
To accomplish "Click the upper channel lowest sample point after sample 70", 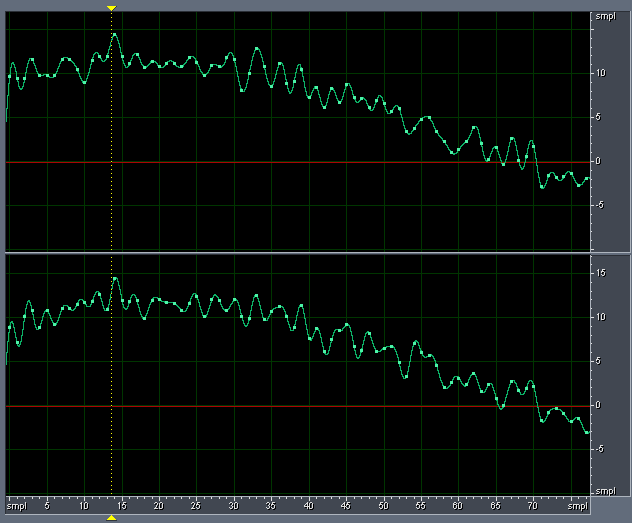I will click(x=542, y=187).
